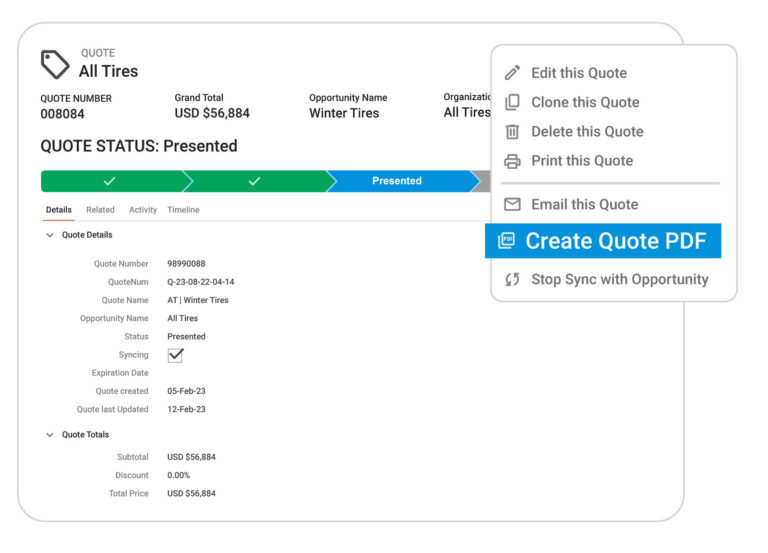Open the Activity tab

tap(143, 210)
